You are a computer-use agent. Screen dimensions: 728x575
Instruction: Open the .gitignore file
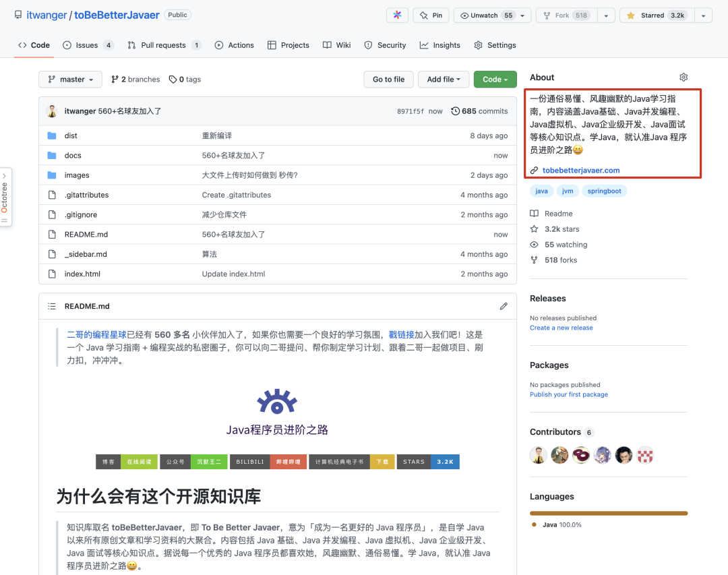[81, 214]
